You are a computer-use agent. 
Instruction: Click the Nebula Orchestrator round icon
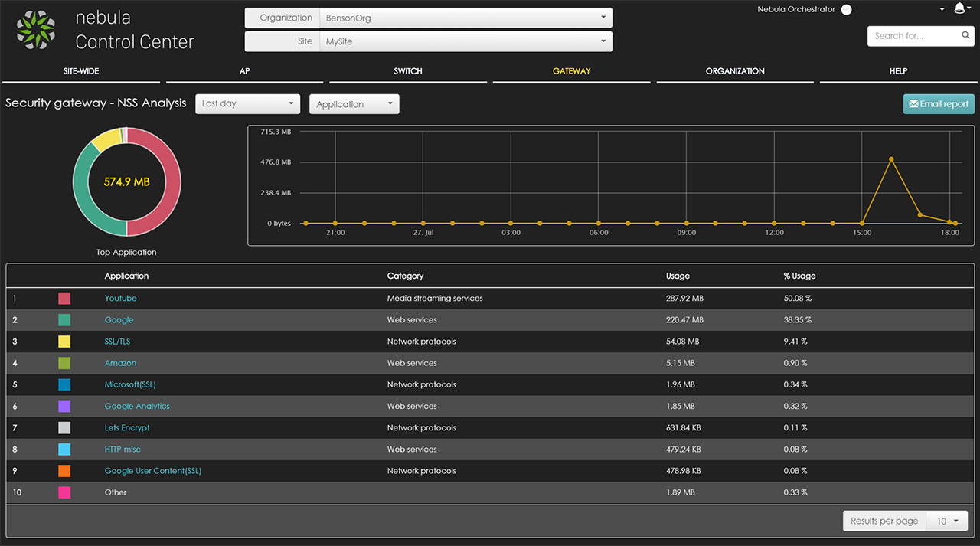coord(846,10)
